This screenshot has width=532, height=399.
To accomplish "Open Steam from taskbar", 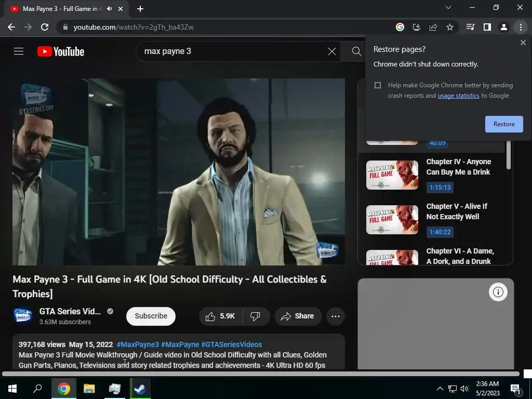I will coord(139,389).
